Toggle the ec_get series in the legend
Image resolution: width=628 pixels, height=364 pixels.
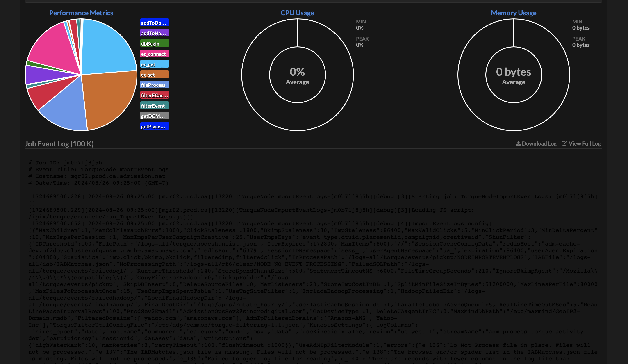[x=155, y=64]
